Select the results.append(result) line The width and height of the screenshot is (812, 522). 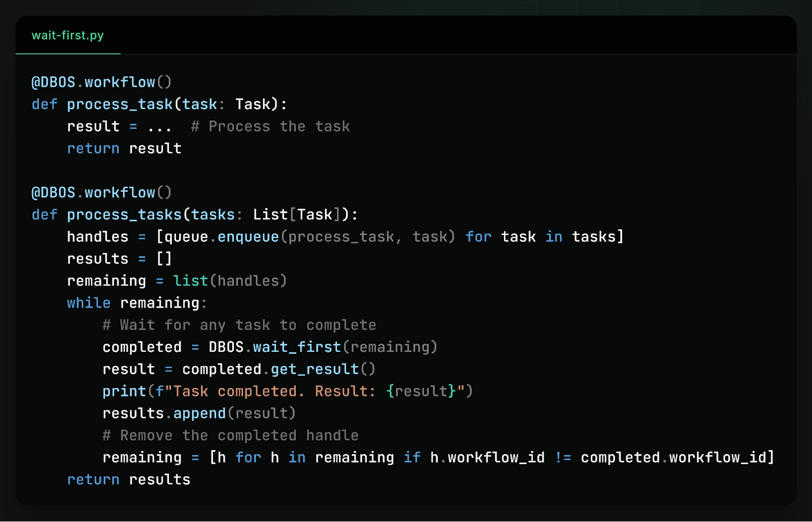198,413
